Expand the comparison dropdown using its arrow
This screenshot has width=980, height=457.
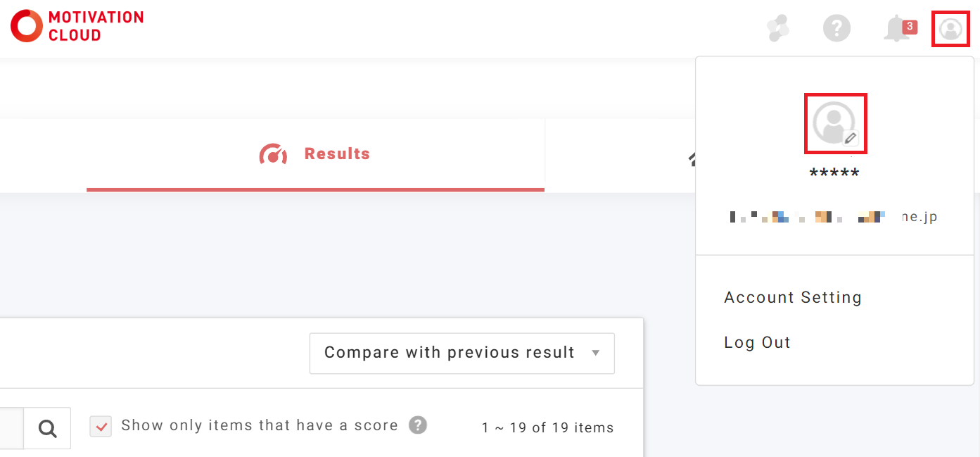click(x=596, y=353)
